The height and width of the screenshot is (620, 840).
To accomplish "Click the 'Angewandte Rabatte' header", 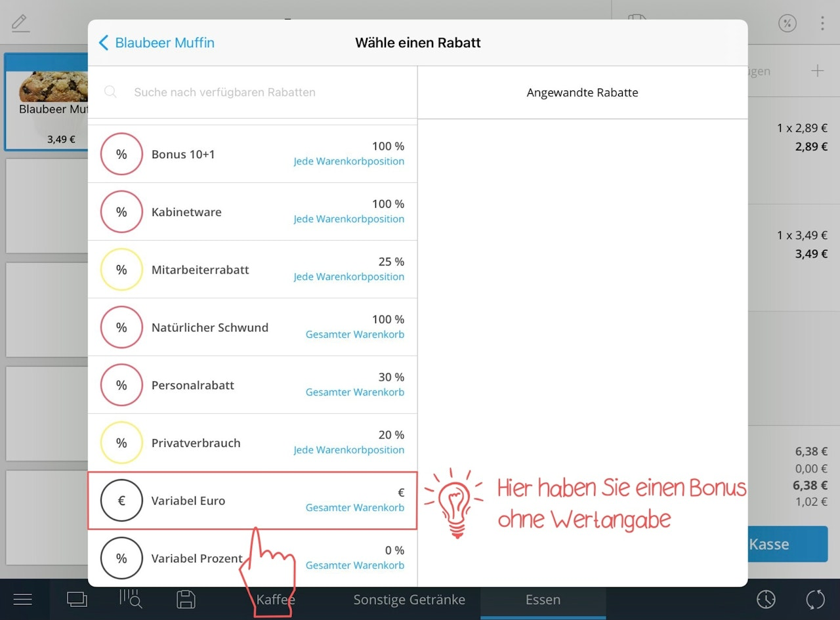I will coord(583,93).
